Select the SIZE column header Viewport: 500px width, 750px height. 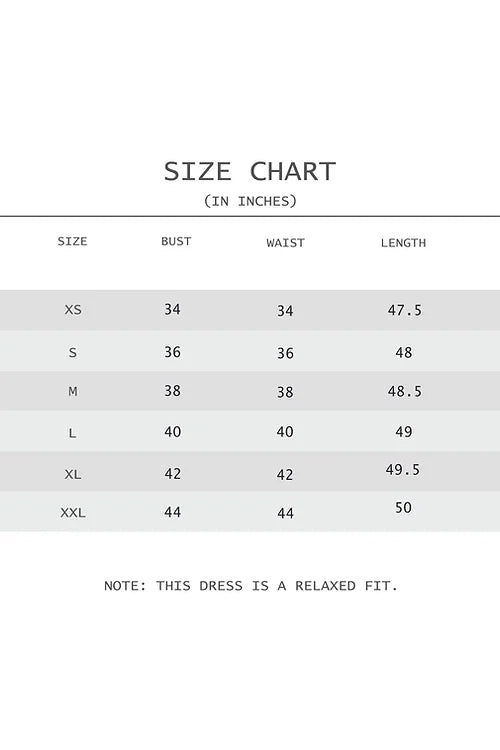[72, 241]
